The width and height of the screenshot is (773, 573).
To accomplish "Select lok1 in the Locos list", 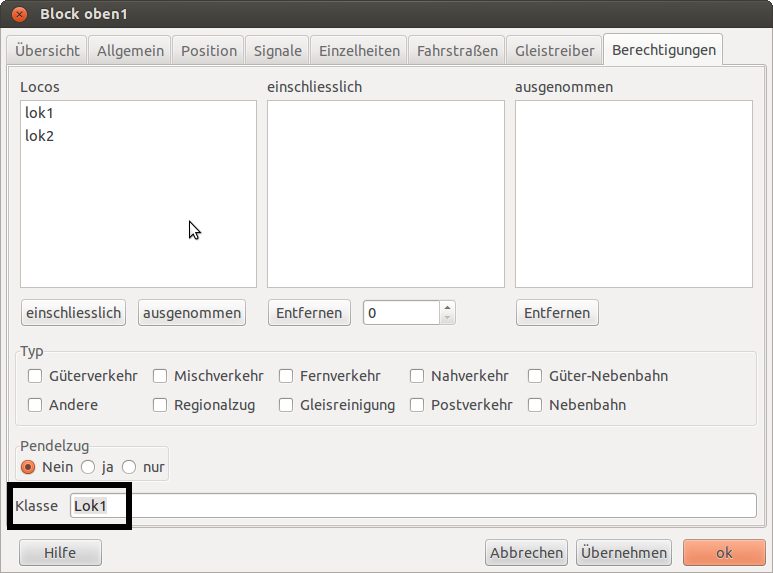I will pos(39,113).
